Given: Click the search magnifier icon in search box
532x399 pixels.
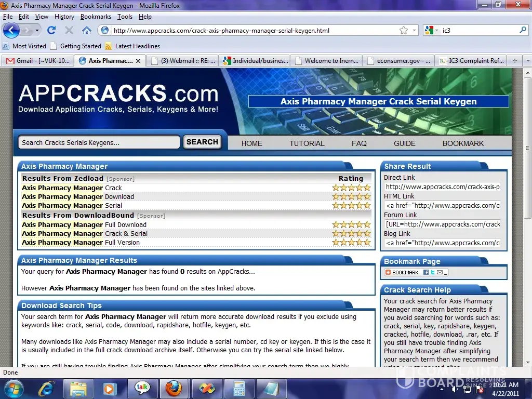Looking at the screenshot, I should tap(523, 30).
